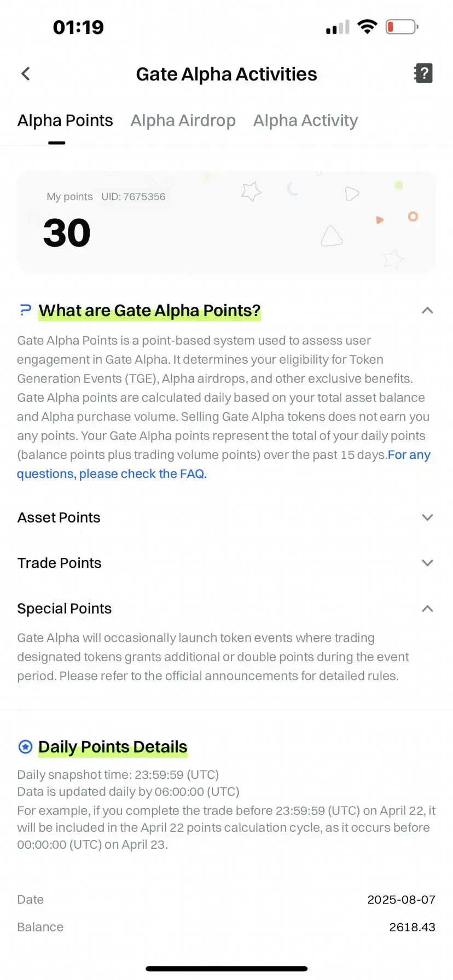
Task: Tap the My points value 30
Action: 67,233
